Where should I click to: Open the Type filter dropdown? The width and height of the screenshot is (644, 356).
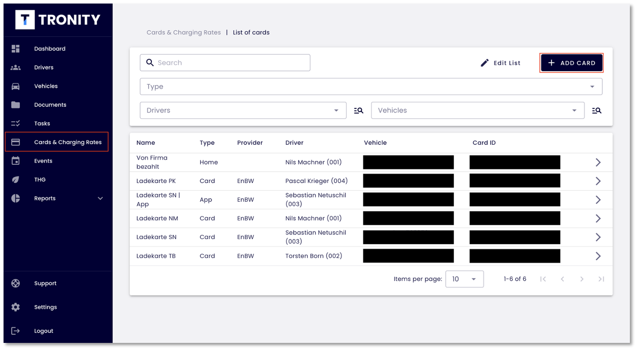click(371, 87)
